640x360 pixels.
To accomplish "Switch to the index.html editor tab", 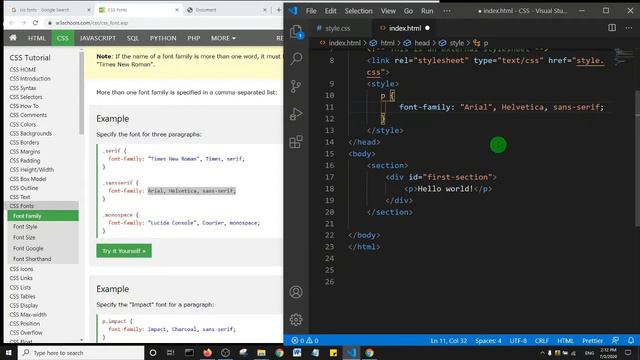I will (404, 28).
